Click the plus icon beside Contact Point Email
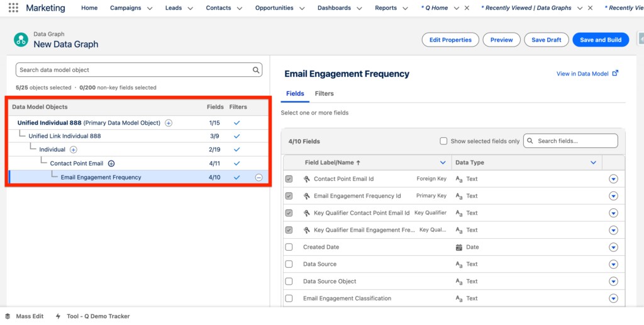The height and width of the screenshot is (325, 644). (x=111, y=164)
